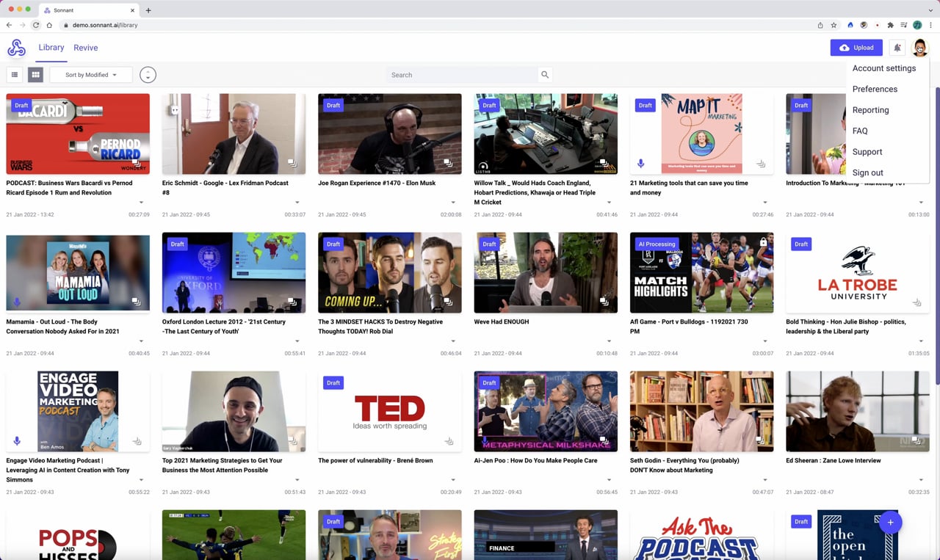Open a new browser tab
The width and height of the screenshot is (940, 560).
148,10
